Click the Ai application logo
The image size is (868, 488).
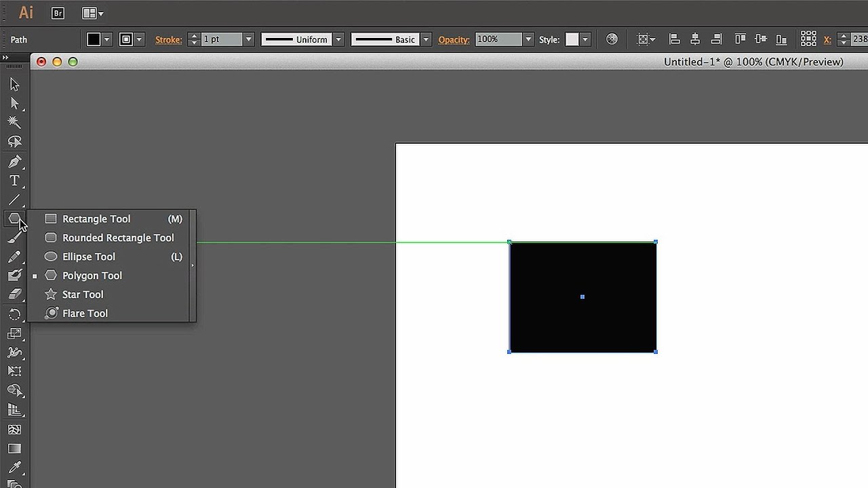pyautogui.click(x=26, y=13)
